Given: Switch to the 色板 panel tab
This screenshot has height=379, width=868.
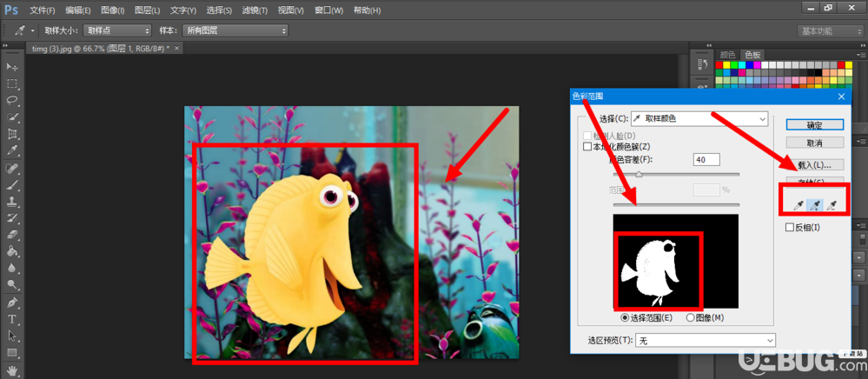Looking at the screenshot, I should 752,54.
